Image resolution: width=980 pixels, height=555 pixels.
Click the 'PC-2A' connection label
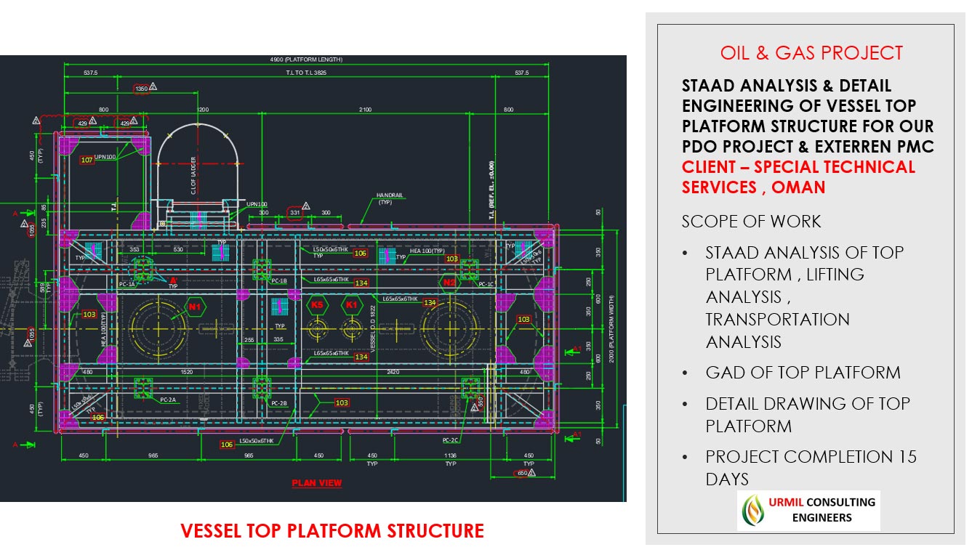point(168,400)
